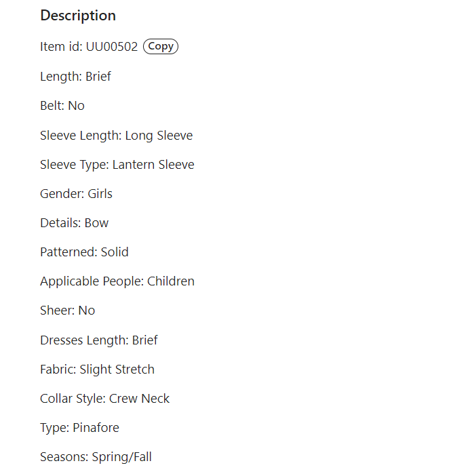Screen dimensions: 455x476
Task: Click the 'Sheer: No' line
Action: point(67,311)
